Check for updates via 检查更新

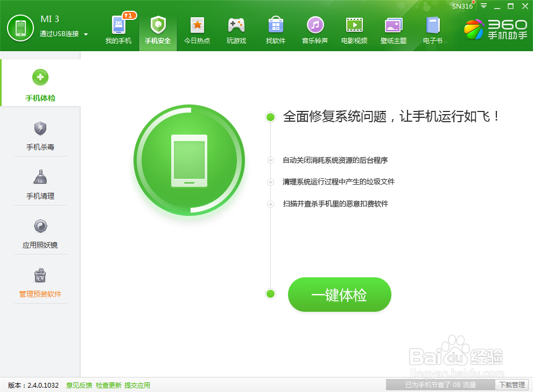tap(108, 385)
